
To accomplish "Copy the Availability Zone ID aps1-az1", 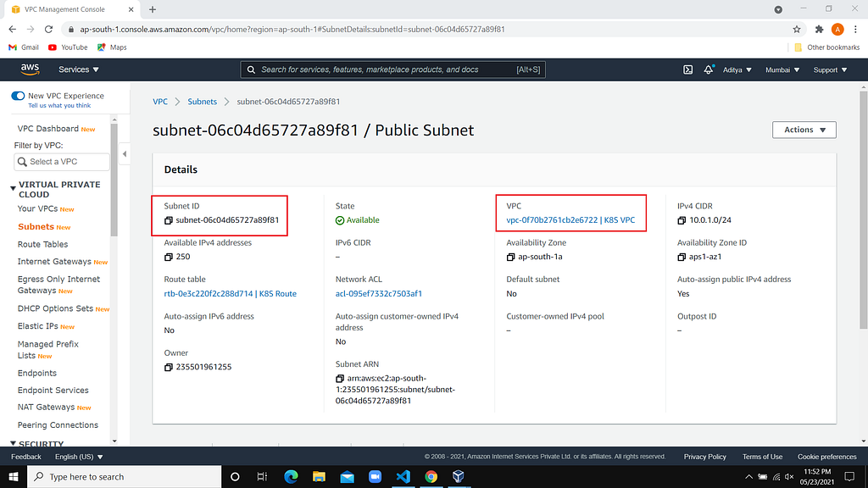I will coord(682,257).
